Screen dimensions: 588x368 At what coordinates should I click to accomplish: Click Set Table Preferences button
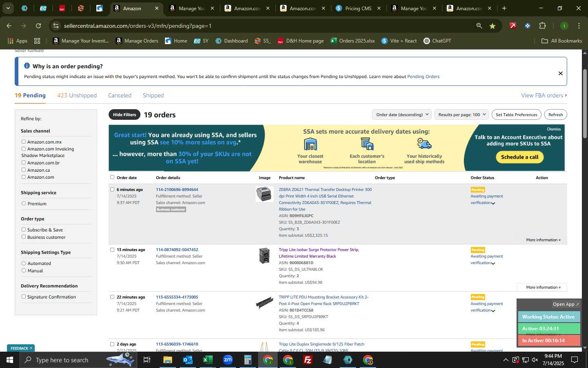point(517,114)
